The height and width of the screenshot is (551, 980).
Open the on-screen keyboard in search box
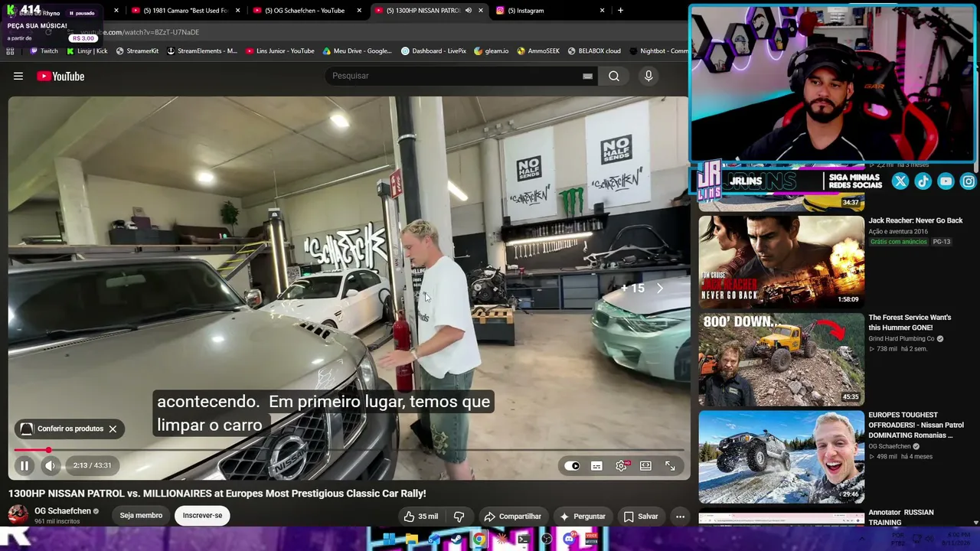587,76
